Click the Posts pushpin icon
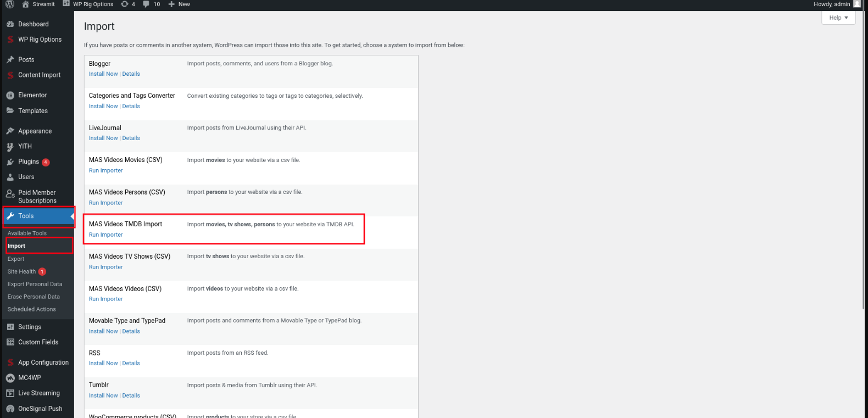 [x=10, y=59]
